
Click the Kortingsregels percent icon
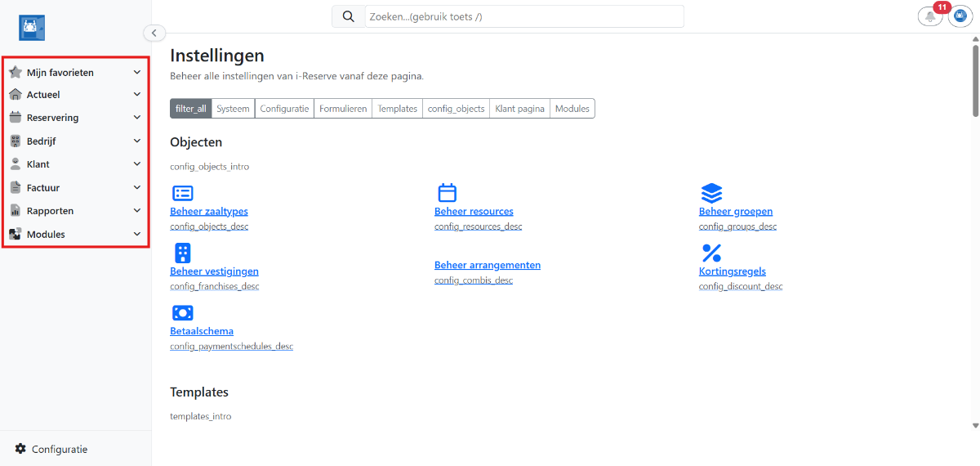point(711,253)
